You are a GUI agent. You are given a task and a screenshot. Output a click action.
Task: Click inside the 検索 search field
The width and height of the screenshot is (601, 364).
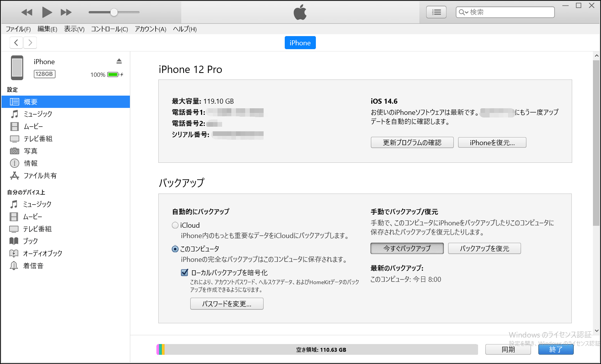coord(507,12)
